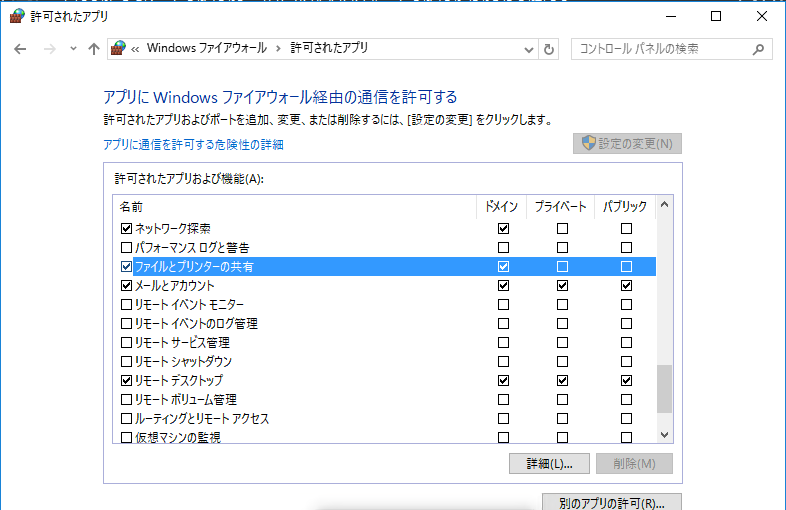Image resolution: width=786 pixels, height=510 pixels.
Task: Select the リモート デスクトップ row text
Action: click(x=178, y=381)
